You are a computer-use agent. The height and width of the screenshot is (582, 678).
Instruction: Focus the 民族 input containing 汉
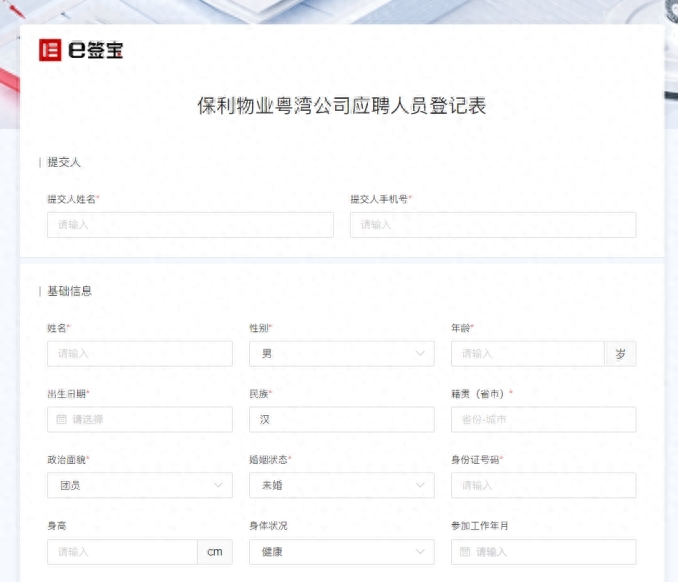[x=342, y=419]
